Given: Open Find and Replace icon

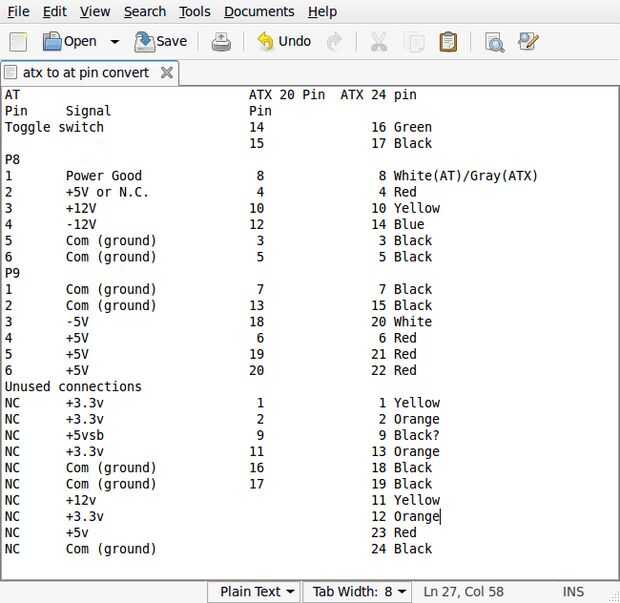Looking at the screenshot, I should click(528, 41).
